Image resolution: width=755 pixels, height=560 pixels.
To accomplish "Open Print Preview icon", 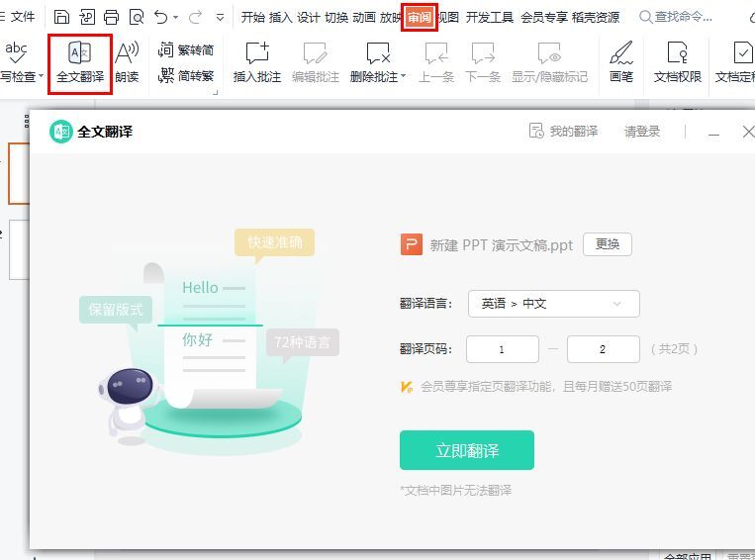I will (x=137, y=18).
